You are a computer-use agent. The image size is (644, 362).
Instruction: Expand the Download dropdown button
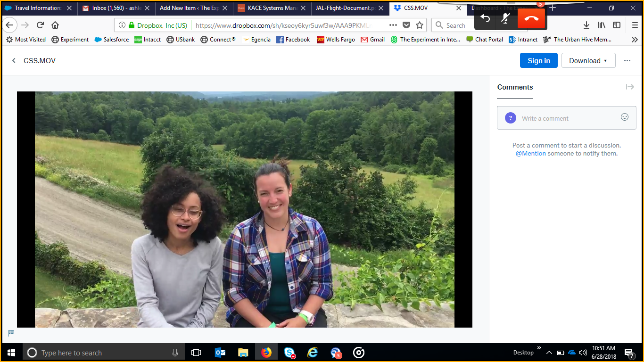coord(588,61)
